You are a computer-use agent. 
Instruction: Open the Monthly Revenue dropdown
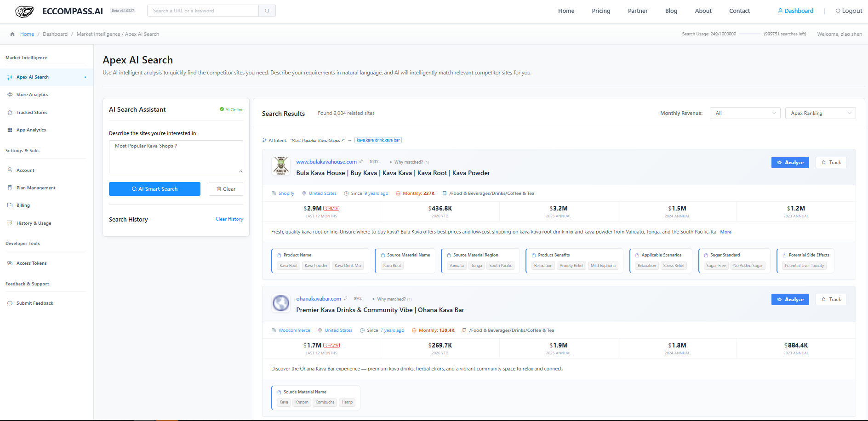tap(745, 113)
